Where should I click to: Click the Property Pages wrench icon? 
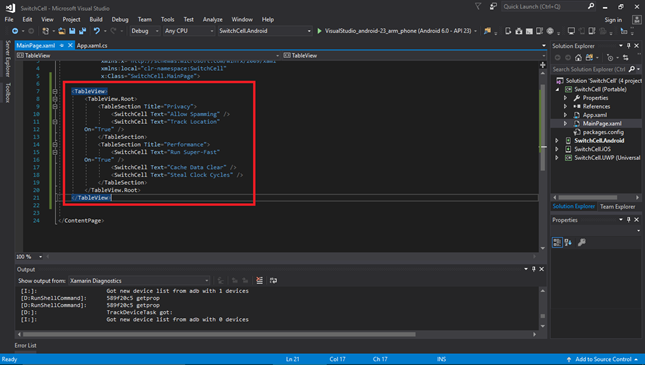[582, 242]
